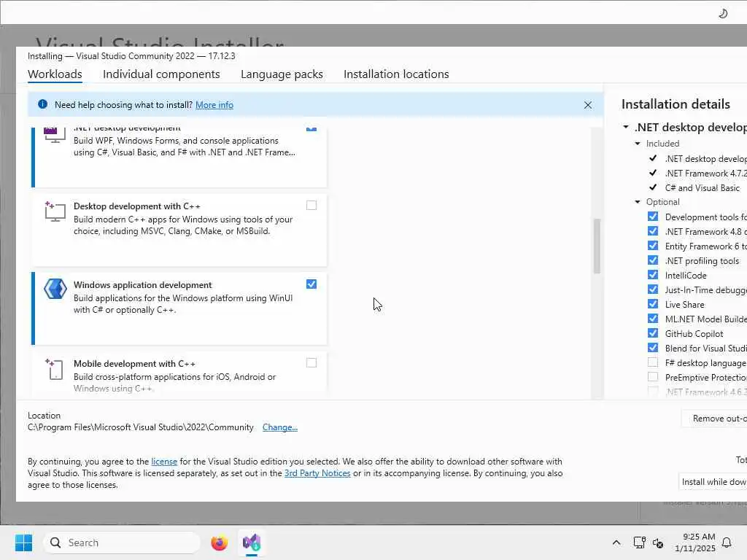Uncheck .NET profiling tools

[x=653, y=260]
